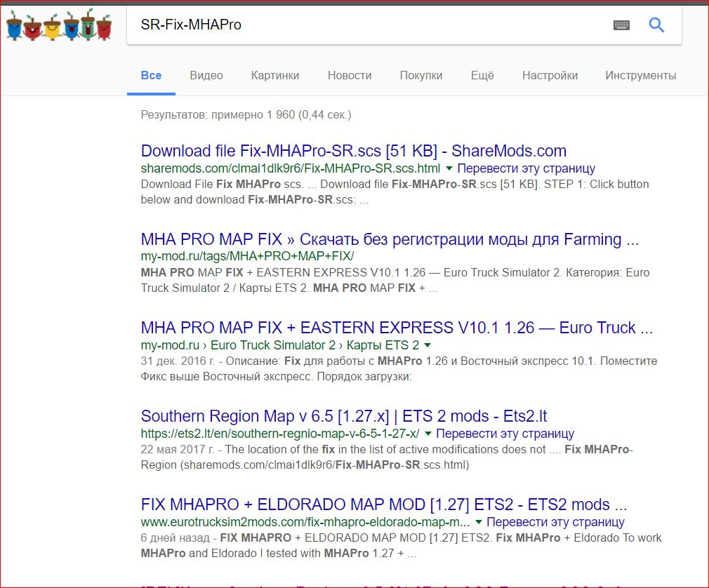The height and width of the screenshot is (588, 709).
Task: Click snippet text starting with 6 дней назад
Action: pyautogui.click(x=401, y=545)
